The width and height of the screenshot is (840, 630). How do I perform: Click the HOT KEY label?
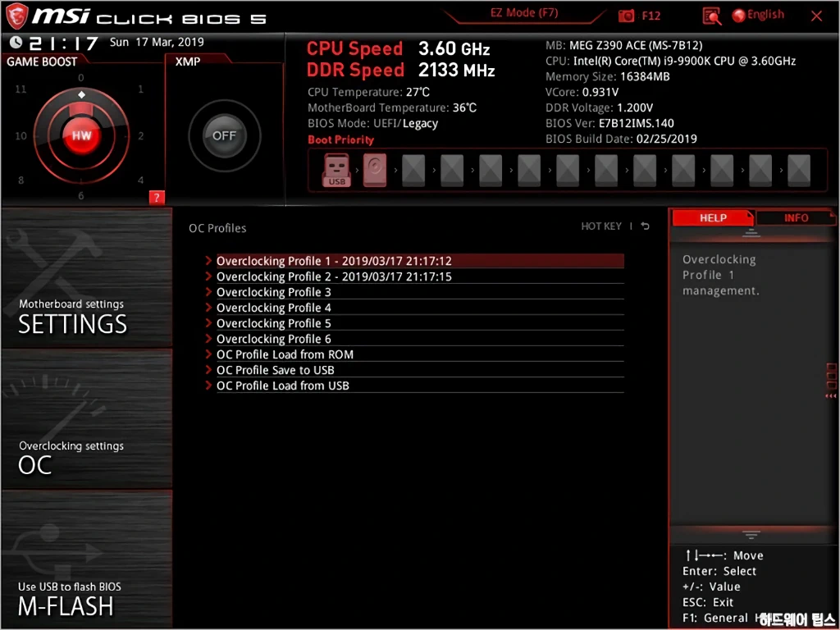tap(601, 226)
